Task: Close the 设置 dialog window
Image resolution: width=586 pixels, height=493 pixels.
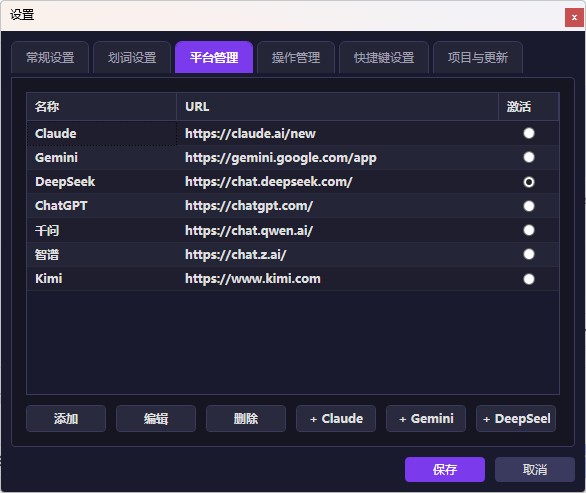Action: pos(574,17)
